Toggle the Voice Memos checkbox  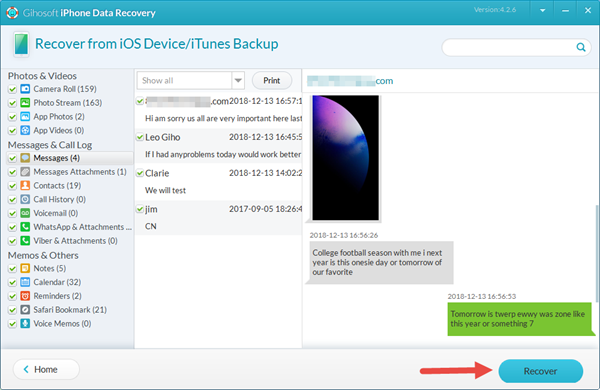[12, 324]
